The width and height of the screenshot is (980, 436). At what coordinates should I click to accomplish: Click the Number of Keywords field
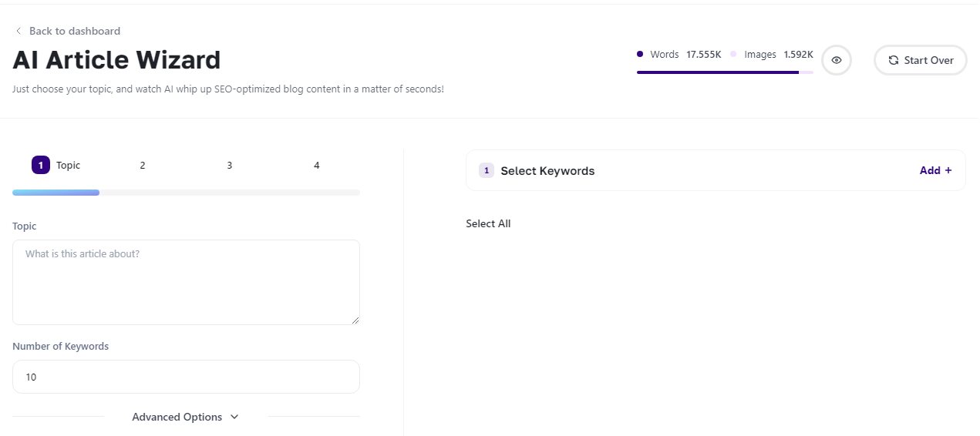click(186, 377)
